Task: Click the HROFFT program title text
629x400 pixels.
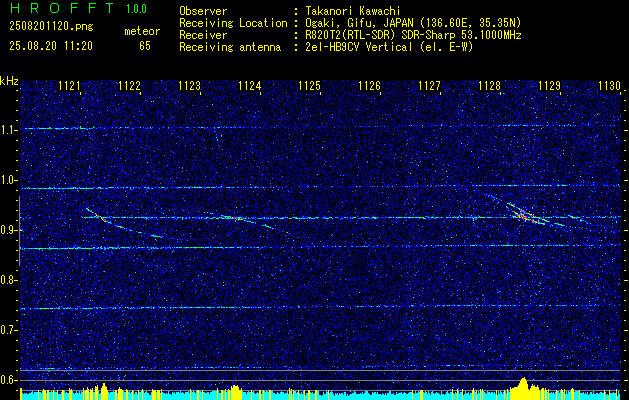Action: tap(61, 8)
